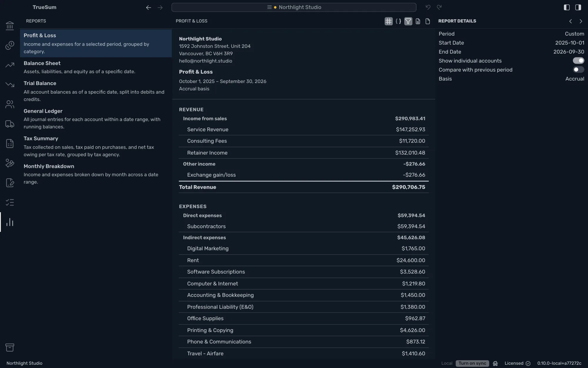Toggle the filter funnel icon in the report toolbar
Viewport: 588px width, 368px height.
coord(408,21)
